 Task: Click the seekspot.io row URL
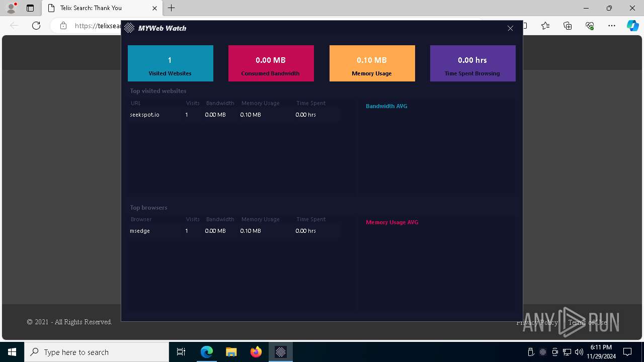coord(145,115)
